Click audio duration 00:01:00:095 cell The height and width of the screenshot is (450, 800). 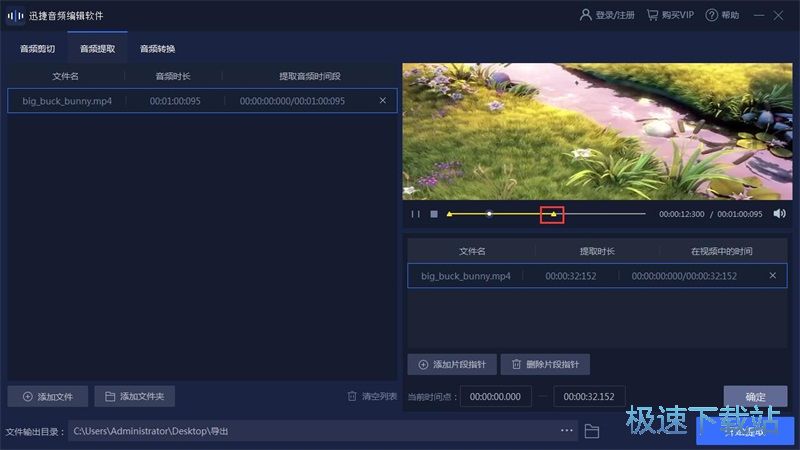pos(175,101)
